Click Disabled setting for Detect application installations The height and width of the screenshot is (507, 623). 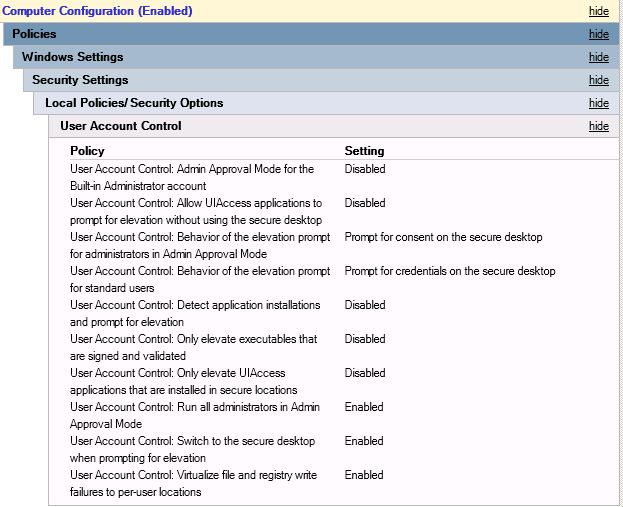point(365,305)
